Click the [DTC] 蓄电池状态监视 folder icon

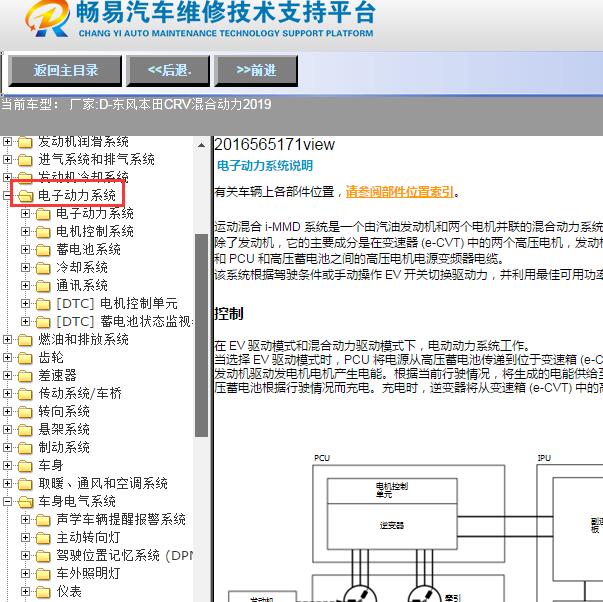point(43,322)
